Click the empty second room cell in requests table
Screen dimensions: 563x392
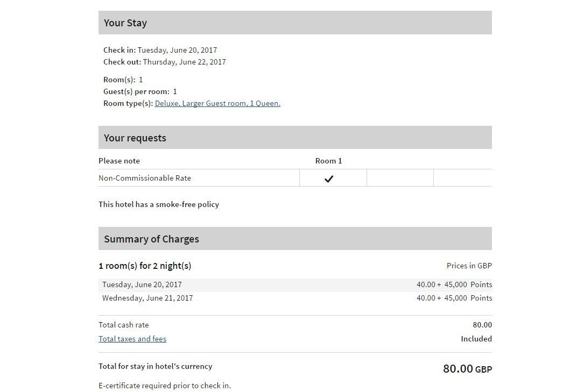coord(400,178)
